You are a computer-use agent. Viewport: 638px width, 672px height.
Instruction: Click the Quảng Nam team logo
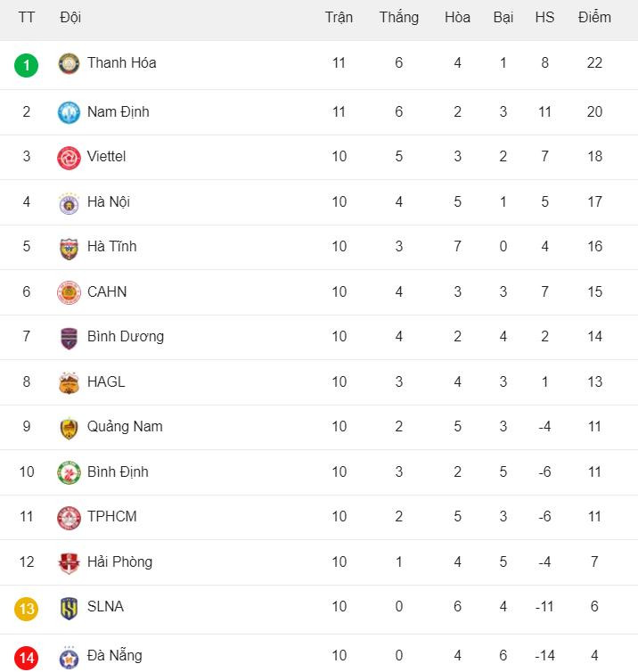(69, 427)
